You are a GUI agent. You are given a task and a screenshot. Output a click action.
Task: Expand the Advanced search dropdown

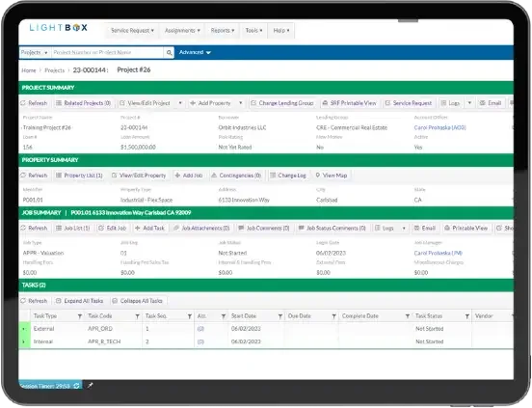pyautogui.click(x=195, y=52)
